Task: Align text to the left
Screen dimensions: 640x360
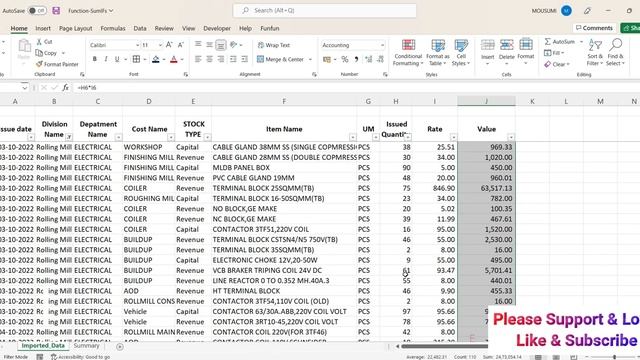Action: (x=198, y=59)
